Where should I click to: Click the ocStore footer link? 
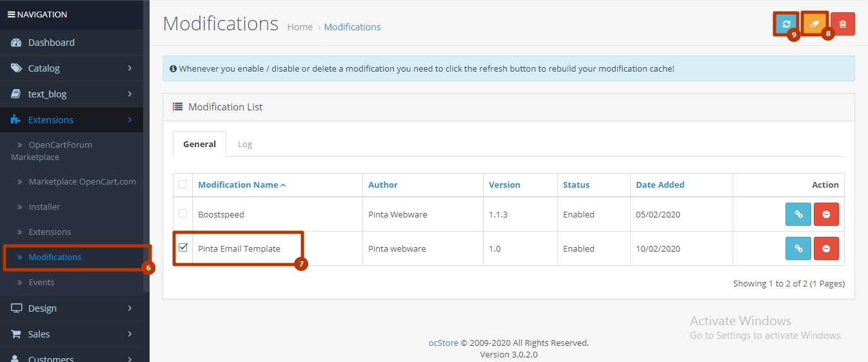443,343
